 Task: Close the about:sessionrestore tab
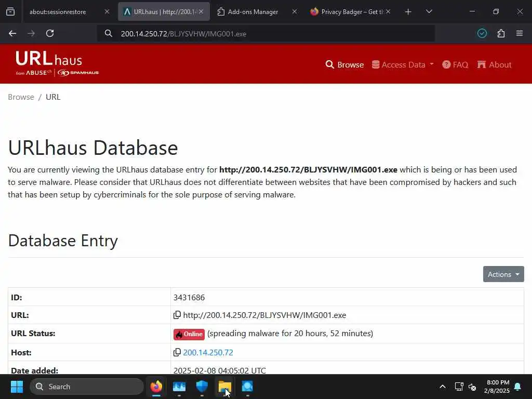107,11
